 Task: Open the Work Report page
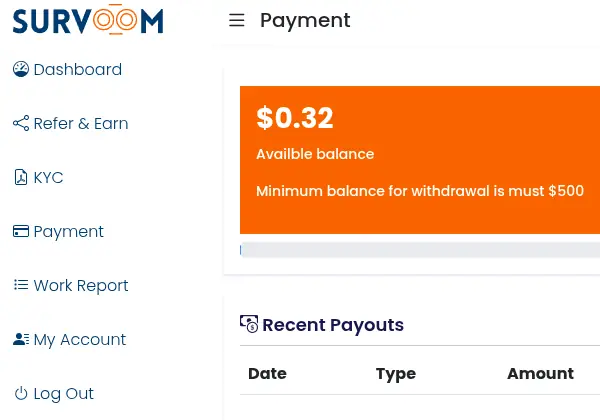(x=81, y=285)
